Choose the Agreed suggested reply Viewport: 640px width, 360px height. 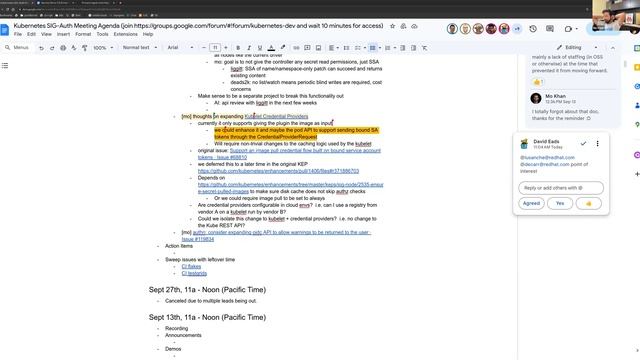tap(531, 203)
